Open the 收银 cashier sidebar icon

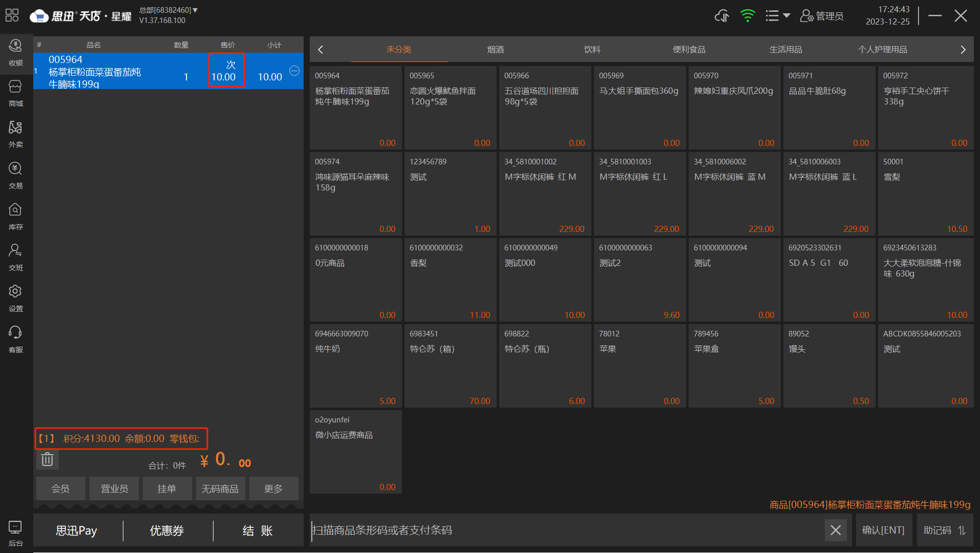point(16,53)
